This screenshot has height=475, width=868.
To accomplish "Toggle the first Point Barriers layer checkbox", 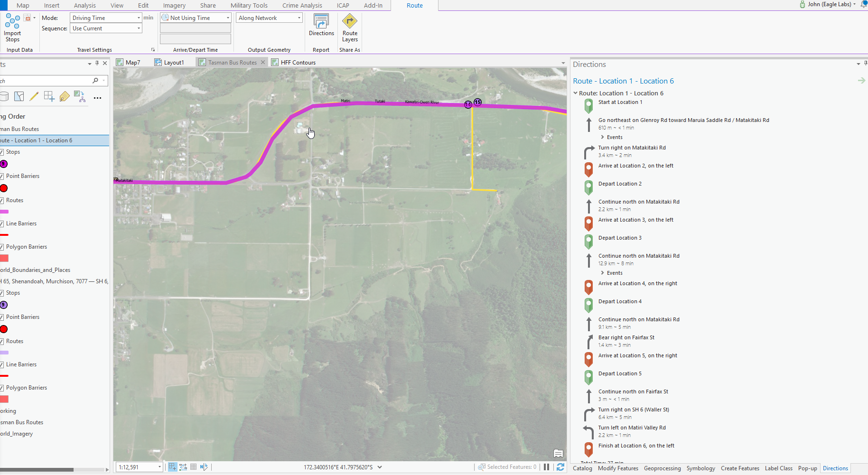I will [1, 177].
